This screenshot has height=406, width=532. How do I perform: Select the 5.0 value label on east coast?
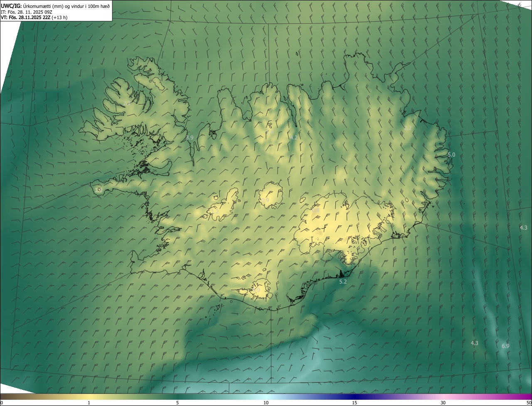(x=451, y=154)
